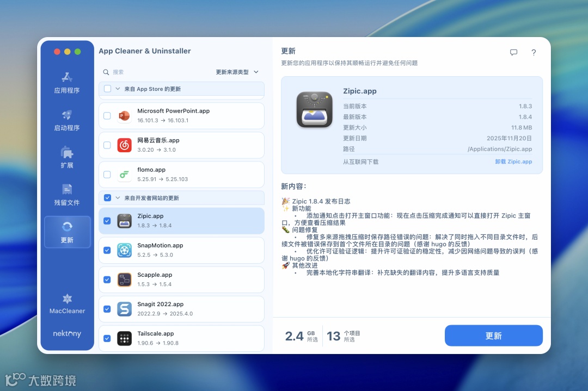588x391 pixels.
Task: Uncheck the Zipic.app checkbox
Action: click(x=107, y=221)
